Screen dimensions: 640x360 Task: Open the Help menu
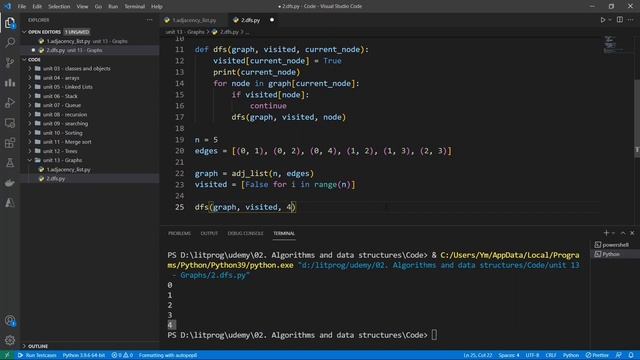pos(157,7)
